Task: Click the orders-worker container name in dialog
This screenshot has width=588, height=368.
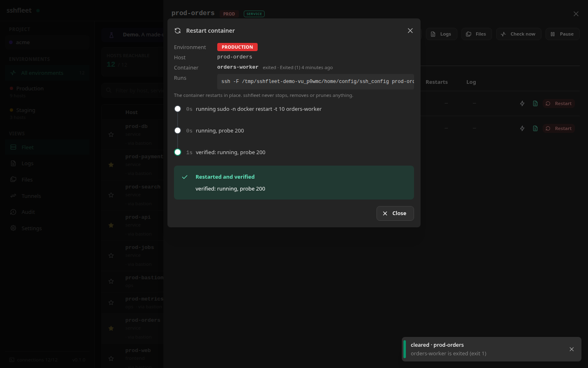Action: pos(238,67)
